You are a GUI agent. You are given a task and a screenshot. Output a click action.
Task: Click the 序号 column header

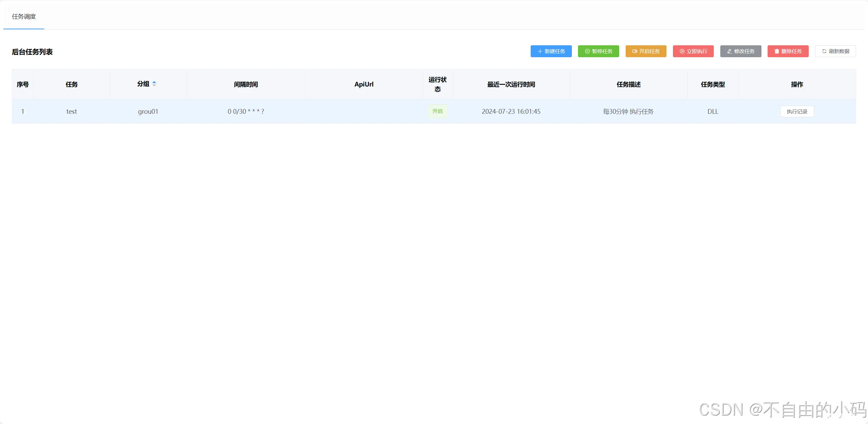coord(23,84)
